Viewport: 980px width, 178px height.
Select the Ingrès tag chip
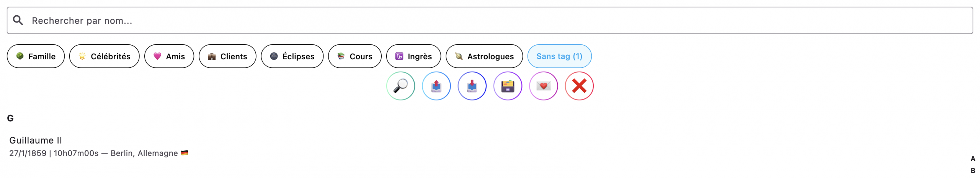click(x=413, y=56)
